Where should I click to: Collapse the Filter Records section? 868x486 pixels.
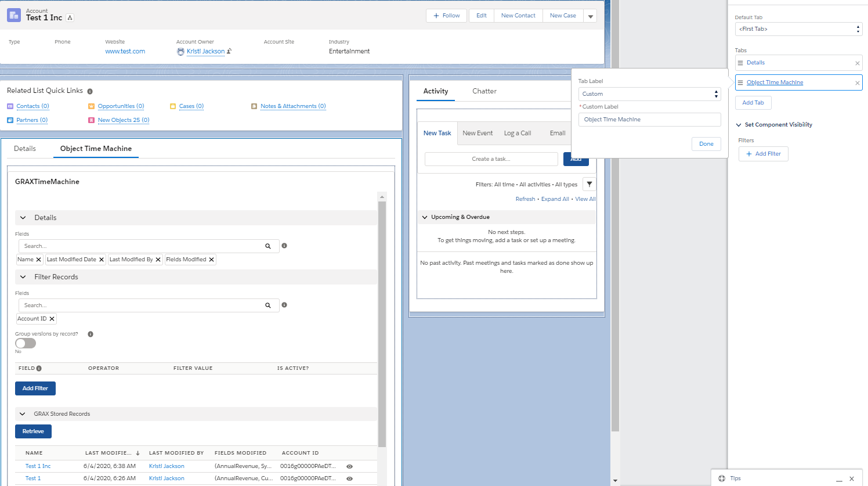click(x=23, y=277)
